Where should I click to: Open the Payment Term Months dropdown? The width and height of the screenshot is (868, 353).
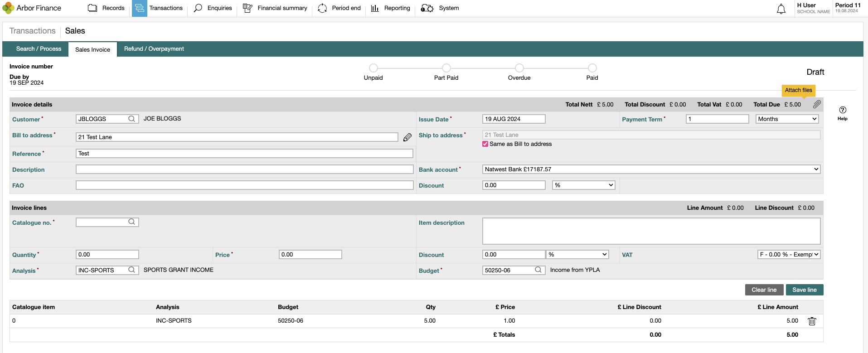pyautogui.click(x=787, y=119)
